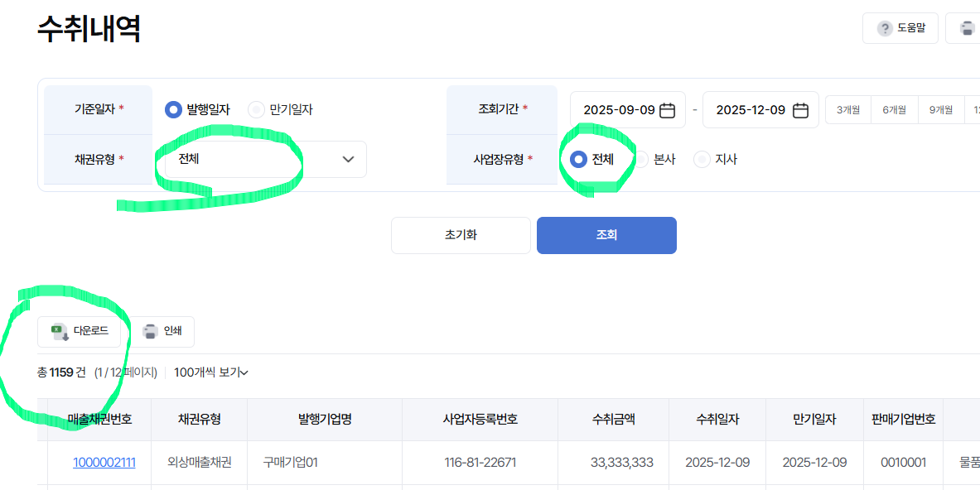Set period to 9개월
The image size is (980, 490).
940,110
